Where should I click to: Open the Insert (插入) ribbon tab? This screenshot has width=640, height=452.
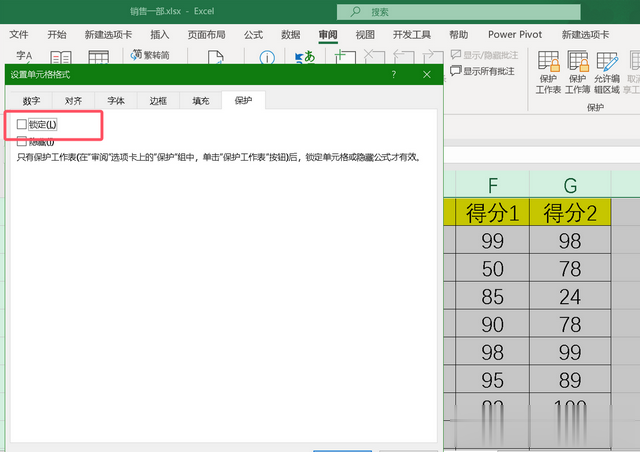160,35
